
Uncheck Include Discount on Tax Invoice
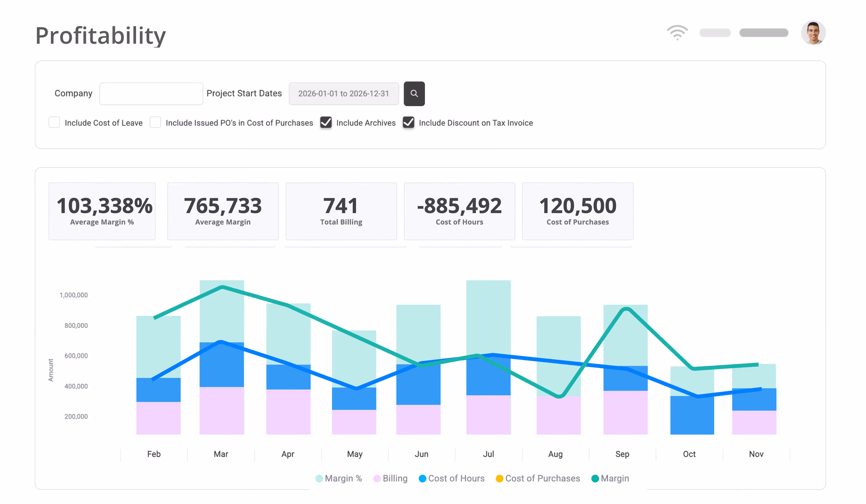click(408, 122)
